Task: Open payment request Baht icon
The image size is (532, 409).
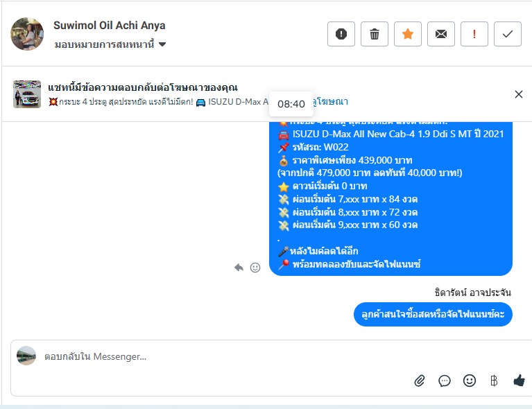Action: click(x=494, y=381)
